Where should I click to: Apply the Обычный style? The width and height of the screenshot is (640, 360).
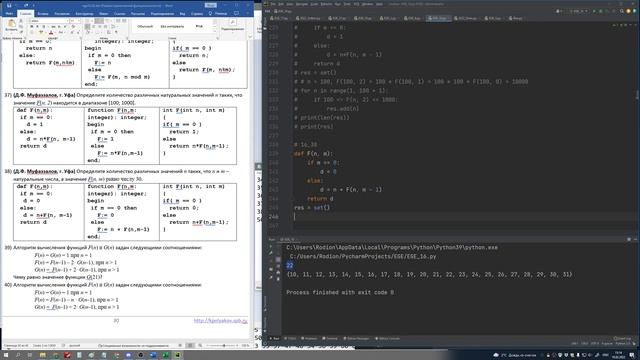pyautogui.click(x=145, y=26)
